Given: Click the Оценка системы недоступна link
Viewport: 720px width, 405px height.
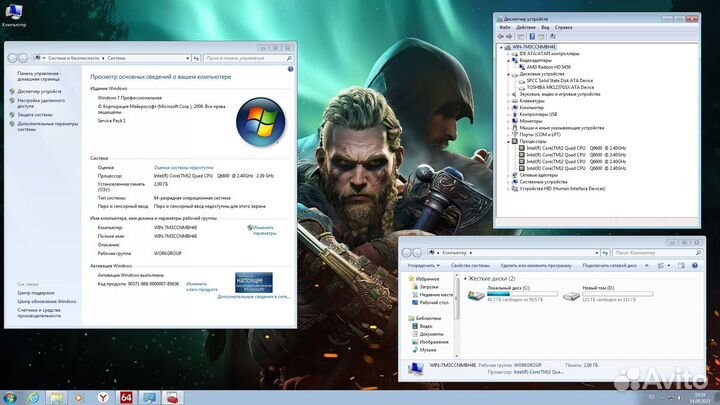Looking at the screenshot, I should tap(183, 168).
